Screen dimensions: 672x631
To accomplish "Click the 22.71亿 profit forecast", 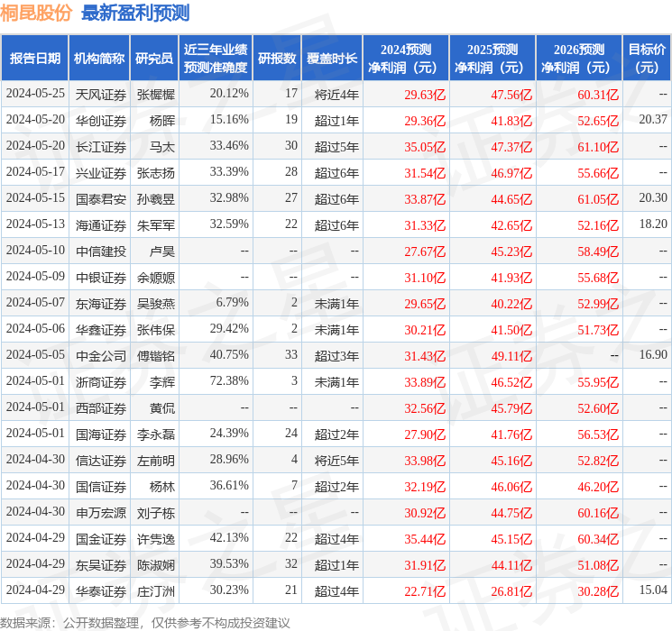I will pos(425,591).
